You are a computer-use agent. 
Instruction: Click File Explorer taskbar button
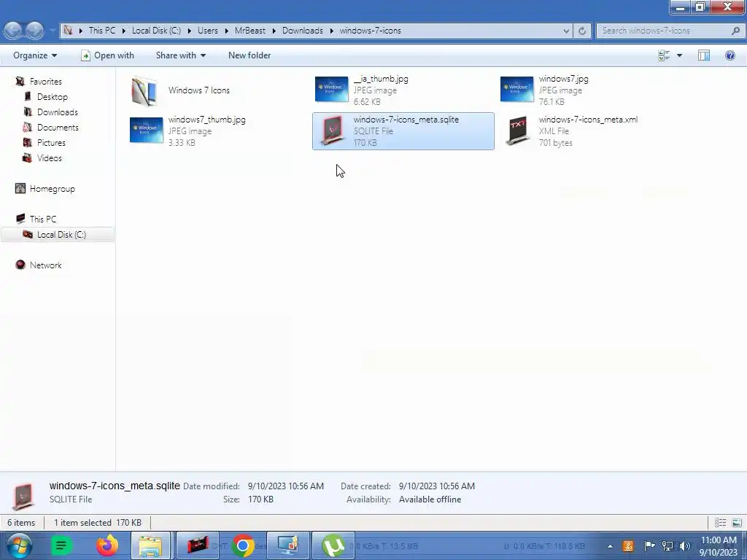tap(150, 545)
